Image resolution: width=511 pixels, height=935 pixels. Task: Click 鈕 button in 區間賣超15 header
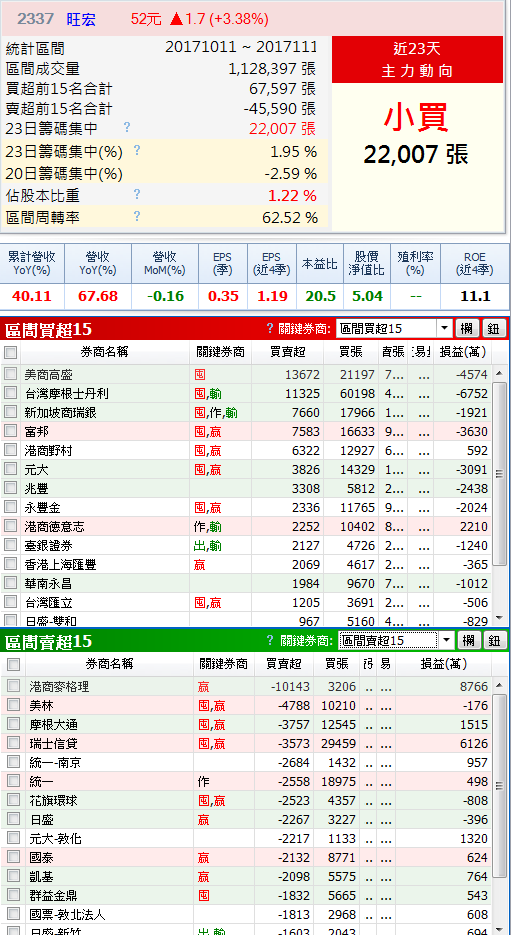point(495,641)
